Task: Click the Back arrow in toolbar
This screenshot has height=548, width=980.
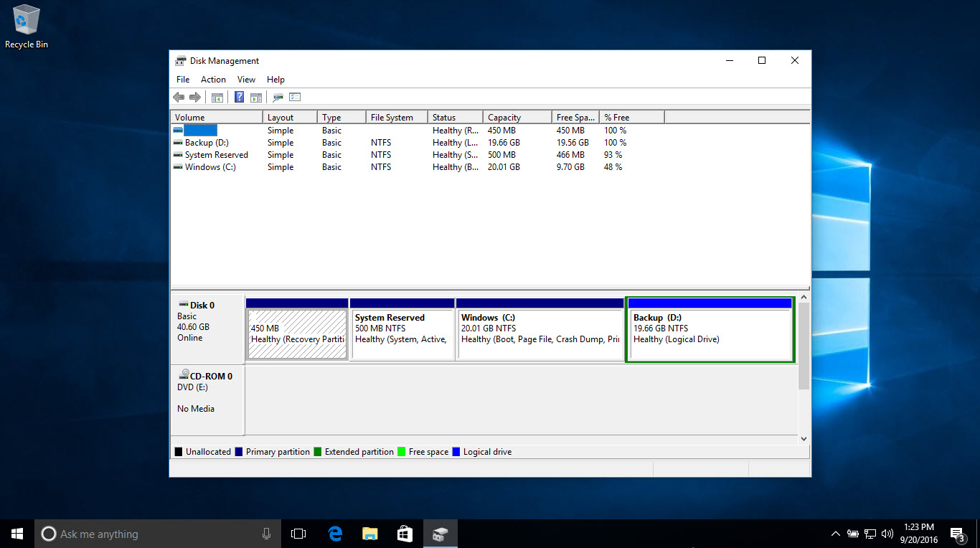Action: click(x=179, y=97)
